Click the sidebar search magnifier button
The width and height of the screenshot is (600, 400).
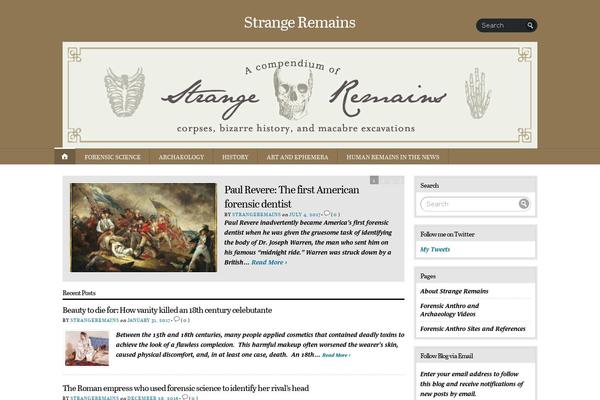pos(523,204)
